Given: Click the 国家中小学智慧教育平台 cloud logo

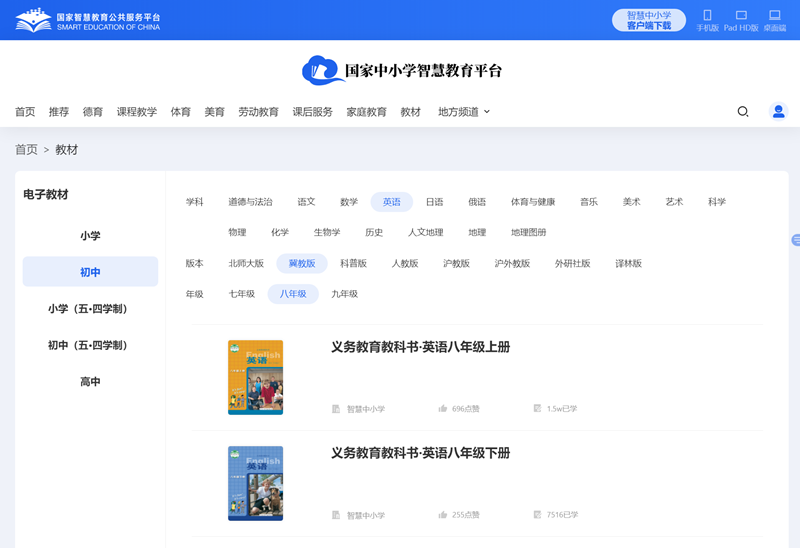Looking at the screenshot, I should [402, 70].
